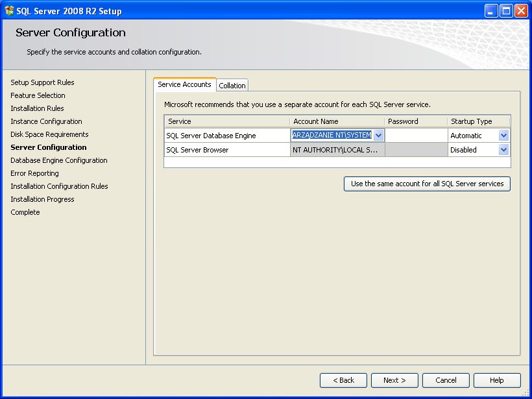This screenshot has height=399, width=532.
Task: Go to the Next setup page
Action: click(394, 380)
